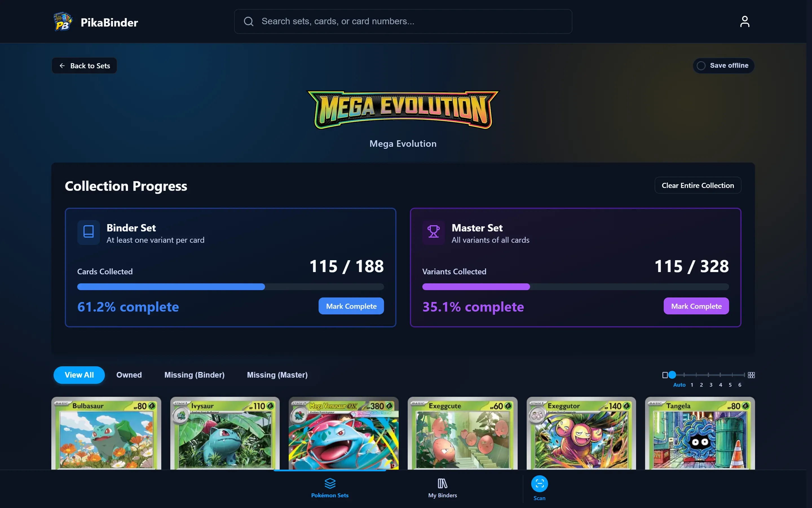
Task: Click the column size slider handle at Auto
Action: pyautogui.click(x=672, y=375)
